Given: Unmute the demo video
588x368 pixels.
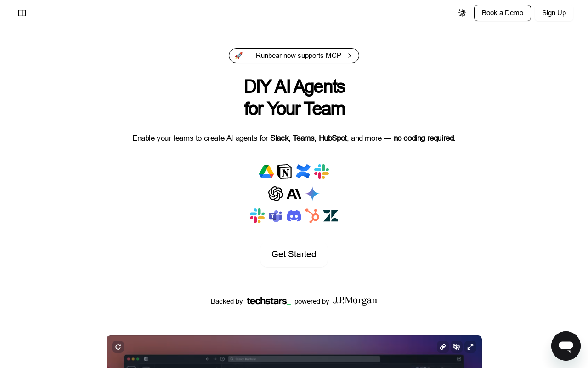Looking at the screenshot, I should (457, 347).
